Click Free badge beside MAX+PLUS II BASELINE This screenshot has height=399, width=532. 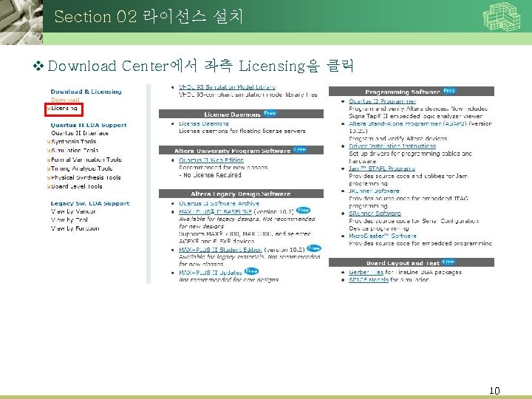pos(304,211)
